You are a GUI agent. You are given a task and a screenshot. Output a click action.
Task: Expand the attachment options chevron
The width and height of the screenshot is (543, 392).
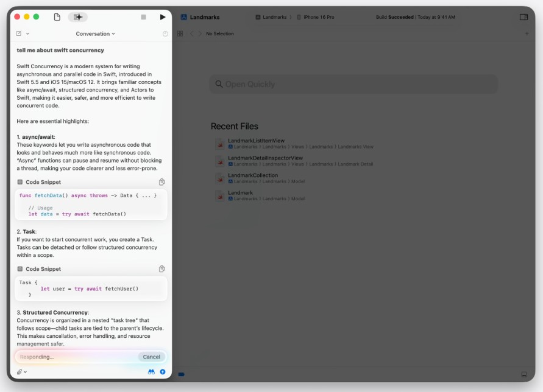click(25, 372)
